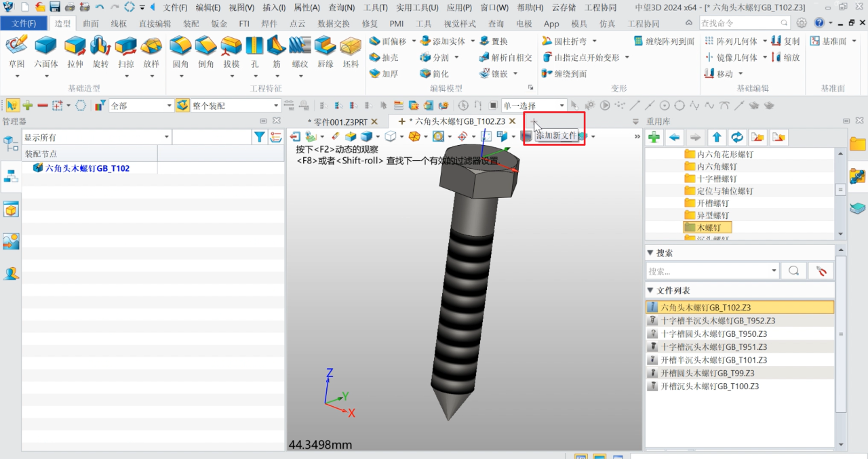
Task: Collapse the 文件列表 section
Action: point(651,290)
